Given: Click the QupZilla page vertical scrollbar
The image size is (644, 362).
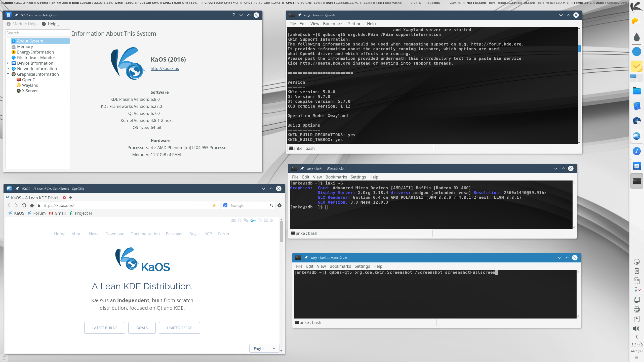Looking at the screenshot, I should pos(281,231).
